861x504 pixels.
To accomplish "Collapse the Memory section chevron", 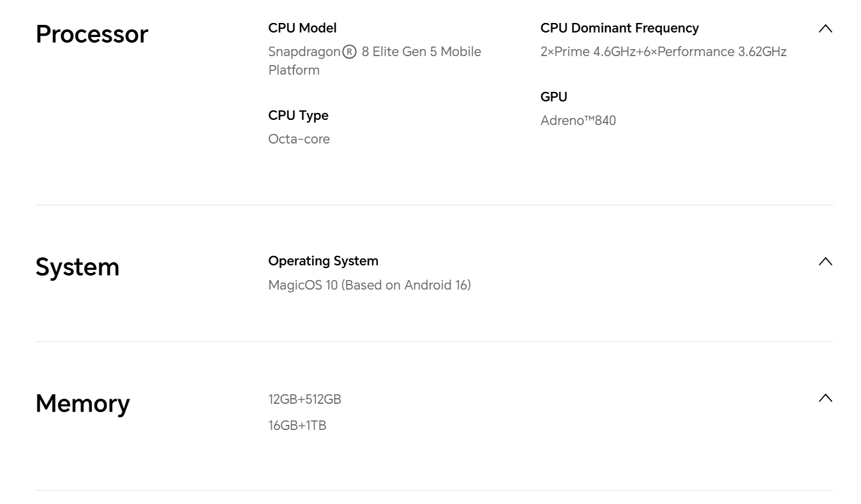I will (825, 398).
